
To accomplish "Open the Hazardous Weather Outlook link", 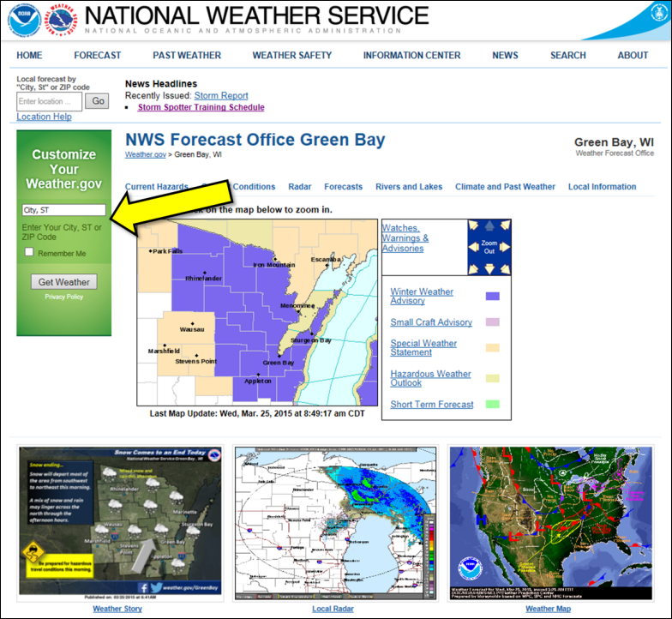I will [430, 378].
